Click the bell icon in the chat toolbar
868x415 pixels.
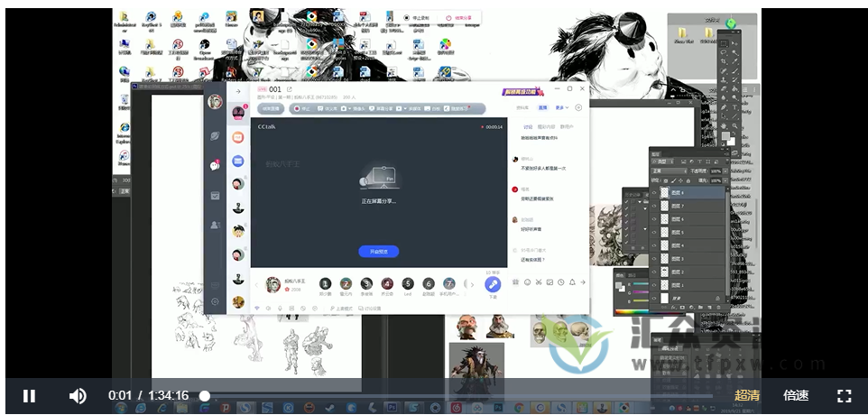tap(572, 282)
